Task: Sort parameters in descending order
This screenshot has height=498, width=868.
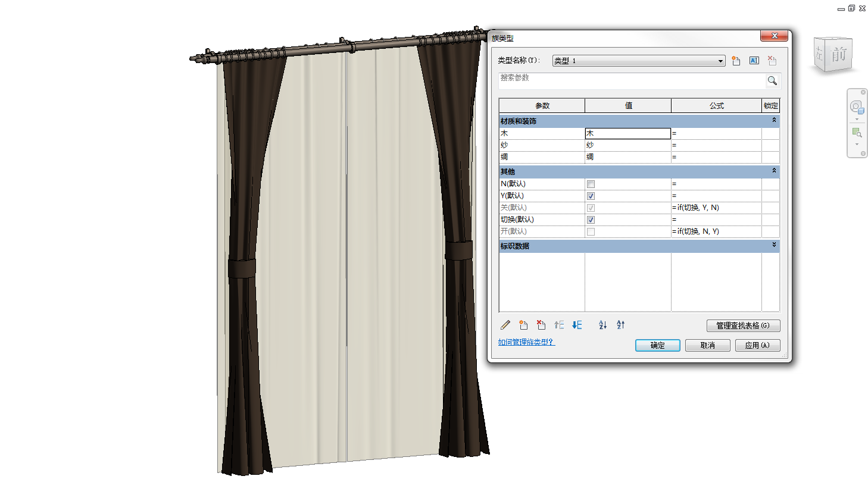Action: 620,325
